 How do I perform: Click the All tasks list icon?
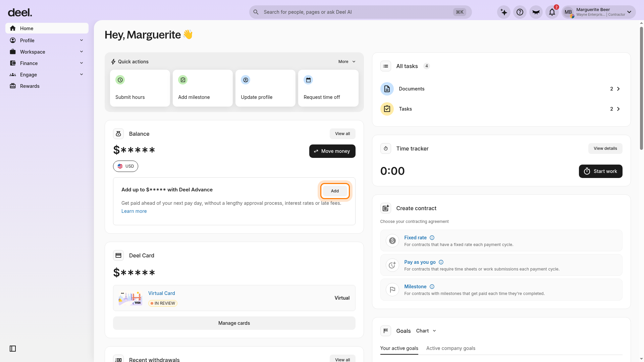[386, 66]
